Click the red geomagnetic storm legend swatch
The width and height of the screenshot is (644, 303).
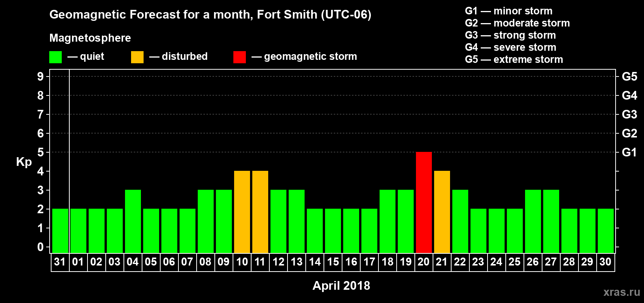[x=239, y=57]
